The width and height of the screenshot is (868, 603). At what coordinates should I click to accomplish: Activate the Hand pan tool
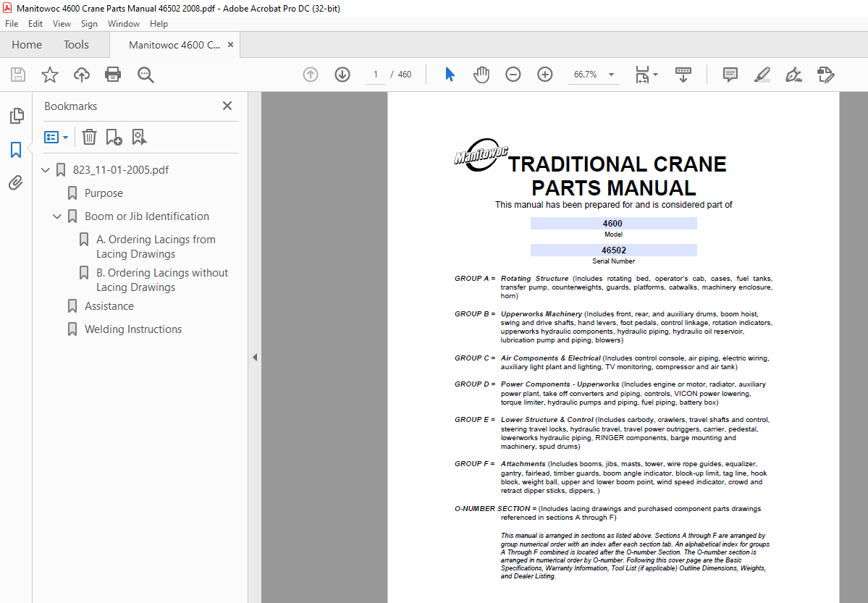pos(481,75)
